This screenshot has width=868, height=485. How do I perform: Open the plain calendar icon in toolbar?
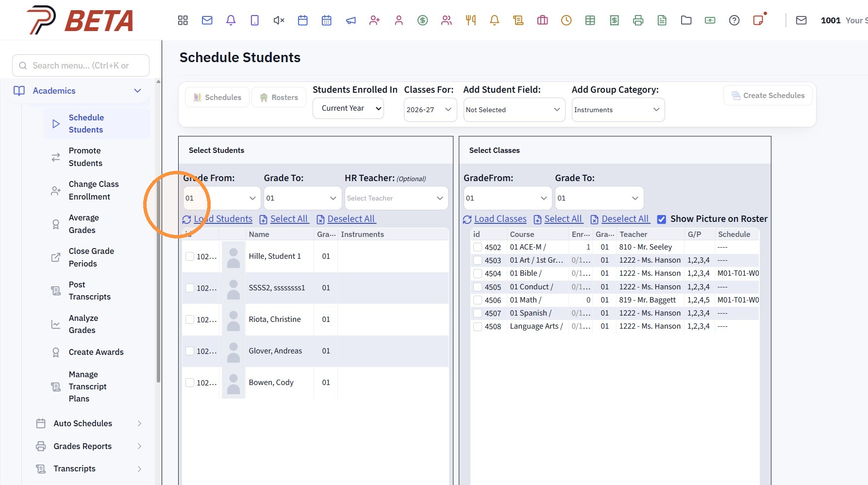[303, 20]
